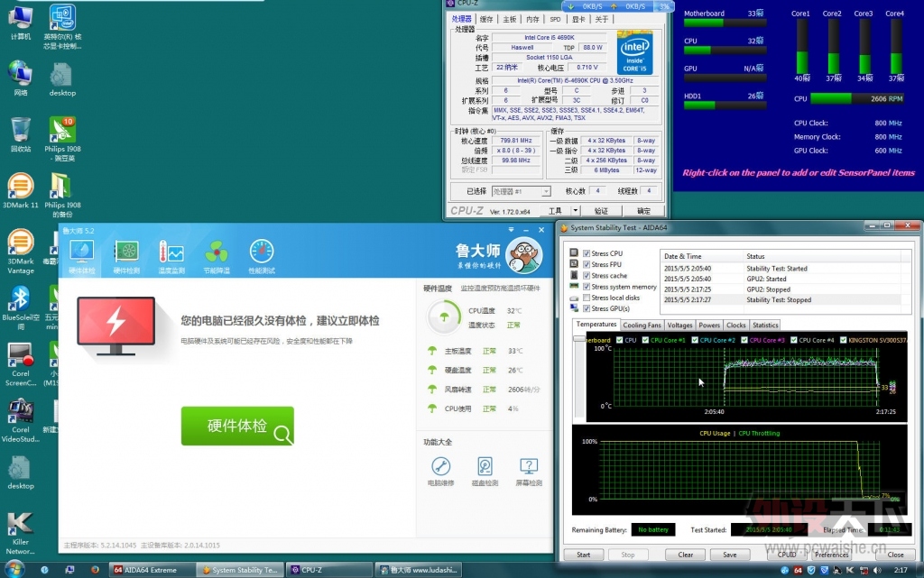
Task: Switch to the Statistics tab
Action: (765, 326)
